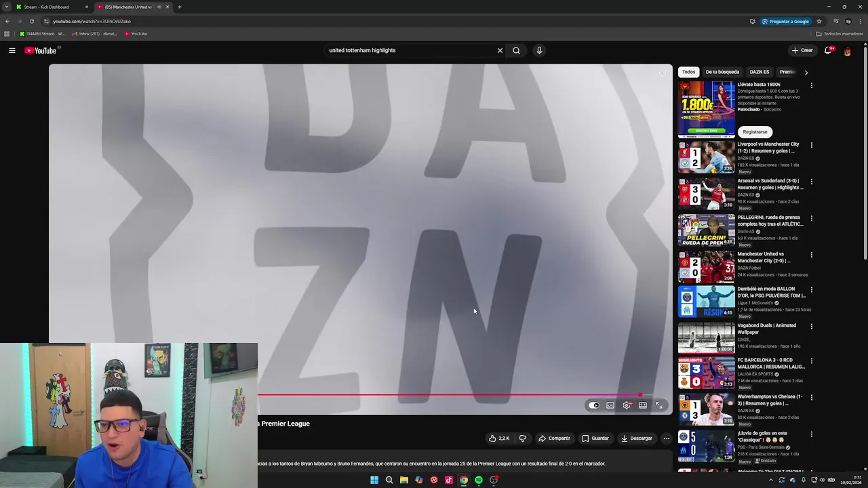
Task: Open options for Vagabond Duels wallpaper video
Action: 811,326
